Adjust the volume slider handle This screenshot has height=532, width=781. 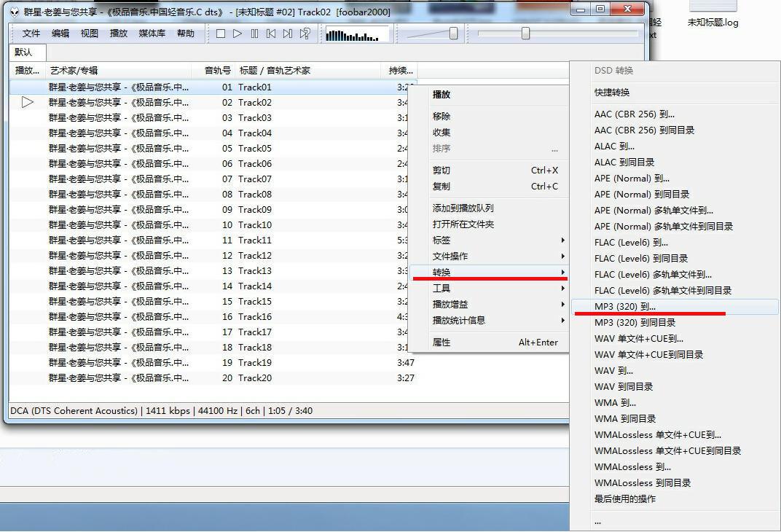453,34
